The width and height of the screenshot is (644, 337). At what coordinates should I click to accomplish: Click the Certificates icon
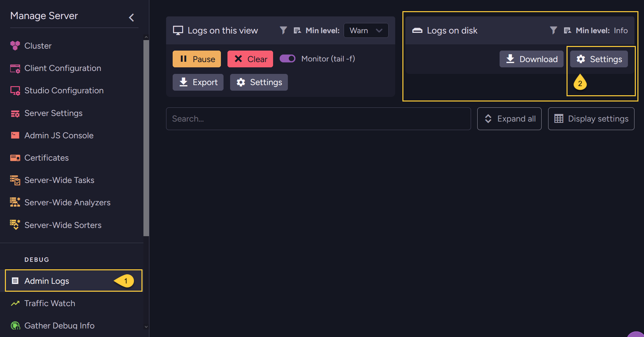pyautogui.click(x=15, y=158)
